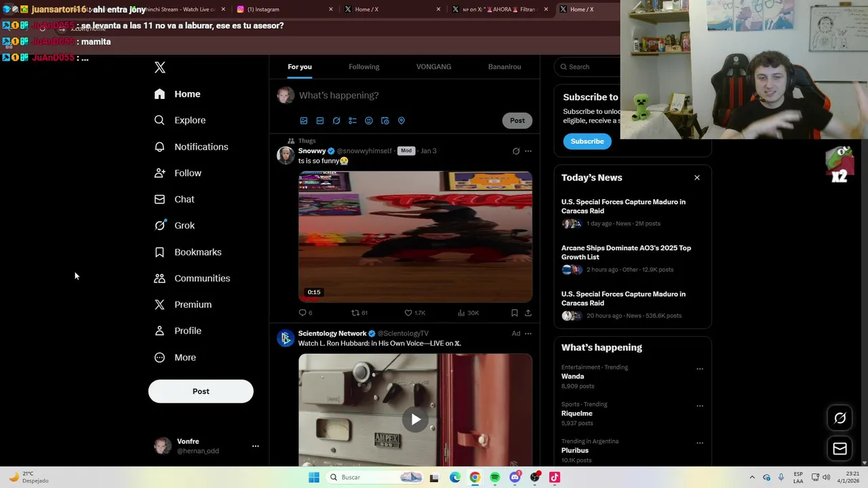The width and height of the screenshot is (868, 488).
Task: Close the Instagram browser tab
Action: pos(331,9)
